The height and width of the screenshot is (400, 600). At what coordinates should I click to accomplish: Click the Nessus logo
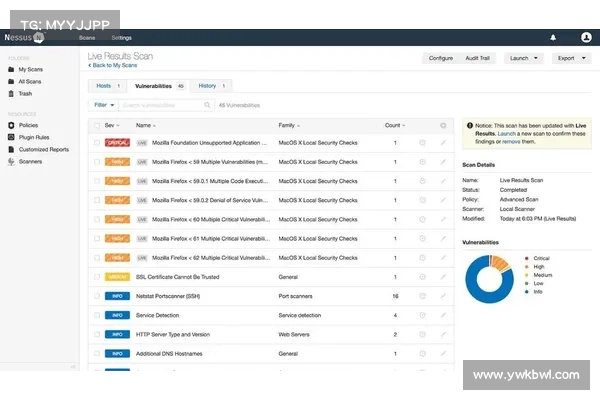[x=24, y=38]
